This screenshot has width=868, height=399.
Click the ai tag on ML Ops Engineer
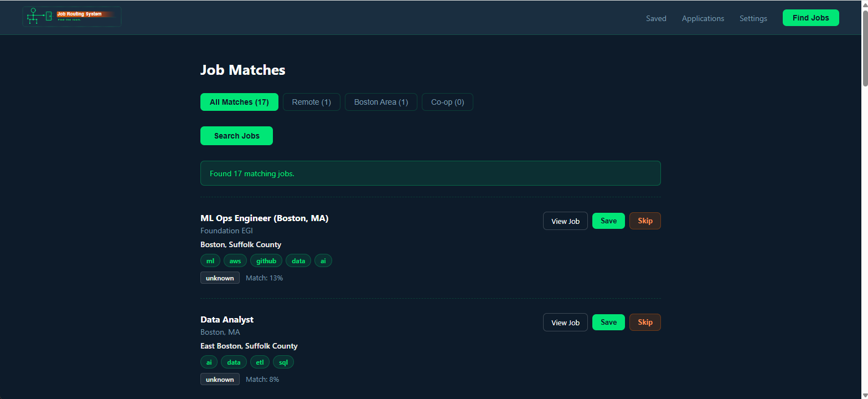(x=323, y=261)
